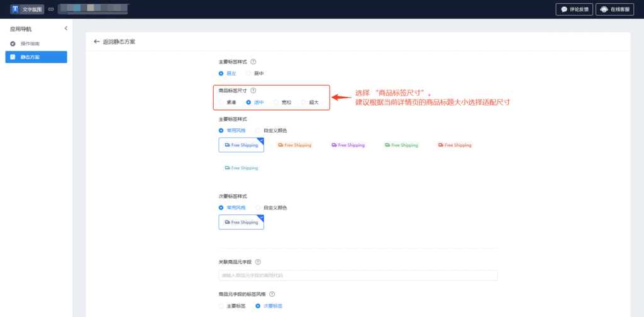Choose the secondary Free Shipping style card
Screen dimensions: 644x317
pos(241,222)
